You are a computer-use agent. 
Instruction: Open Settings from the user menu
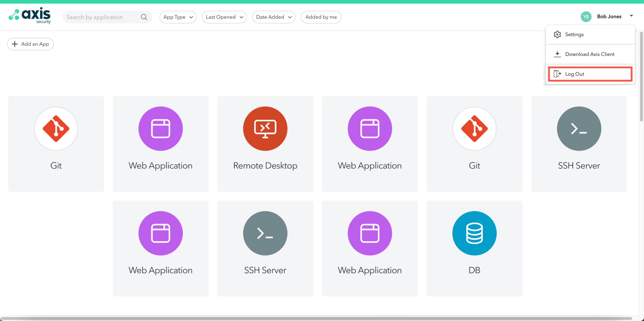pyautogui.click(x=590, y=35)
